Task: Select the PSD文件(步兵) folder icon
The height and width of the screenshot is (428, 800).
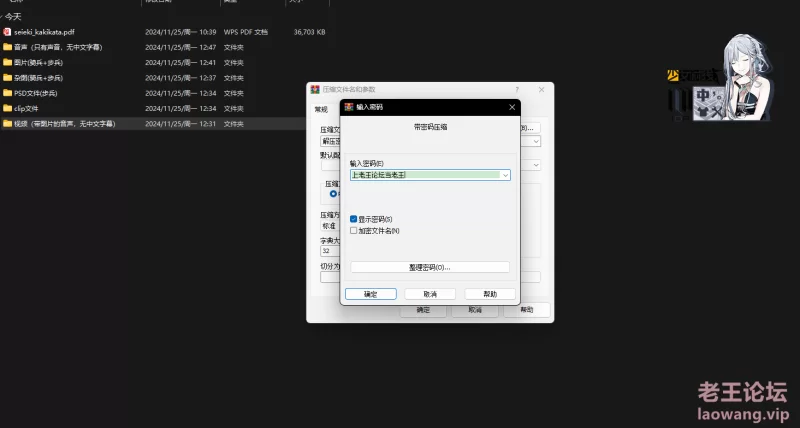Action: [x=7, y=93]
